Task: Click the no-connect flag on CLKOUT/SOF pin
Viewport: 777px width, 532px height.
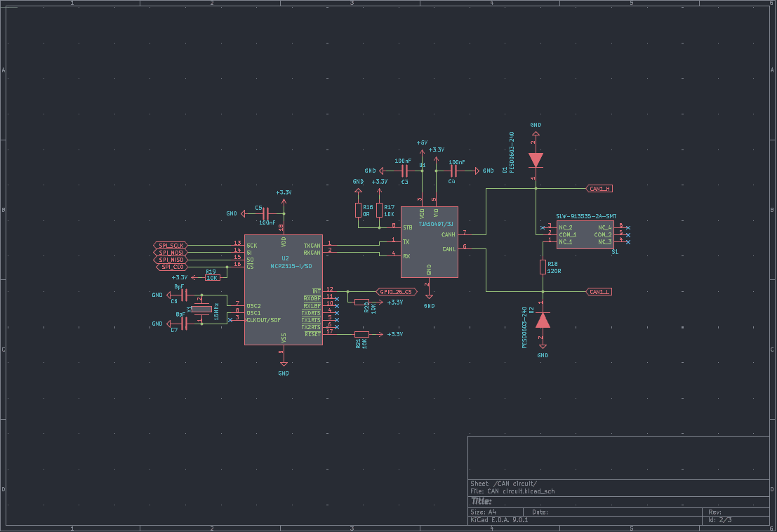Action: pyautogui.click(x=230, y=320)
